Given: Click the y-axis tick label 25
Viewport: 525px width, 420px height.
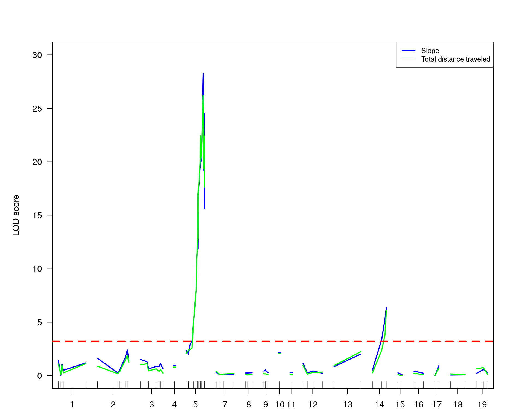Looking at the screenshot, I should pos(37,109).
